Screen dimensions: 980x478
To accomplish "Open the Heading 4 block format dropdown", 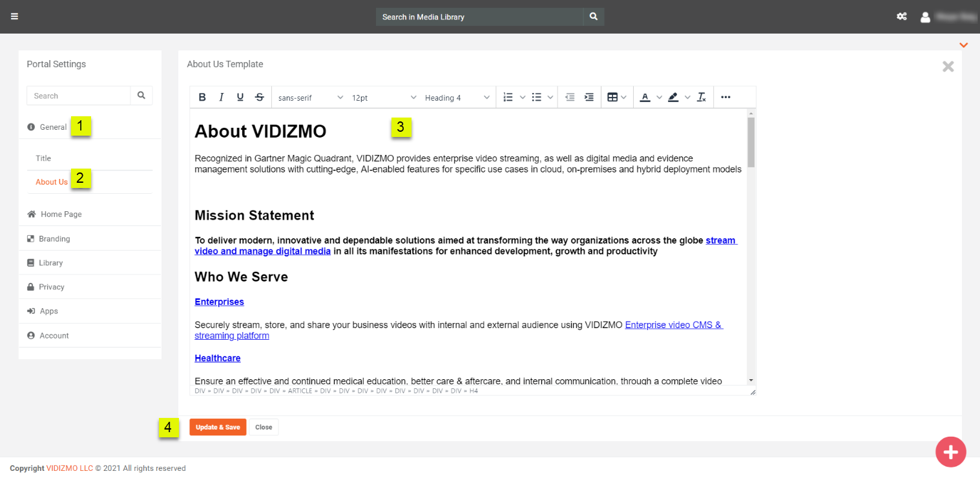I will pos(457,98).
